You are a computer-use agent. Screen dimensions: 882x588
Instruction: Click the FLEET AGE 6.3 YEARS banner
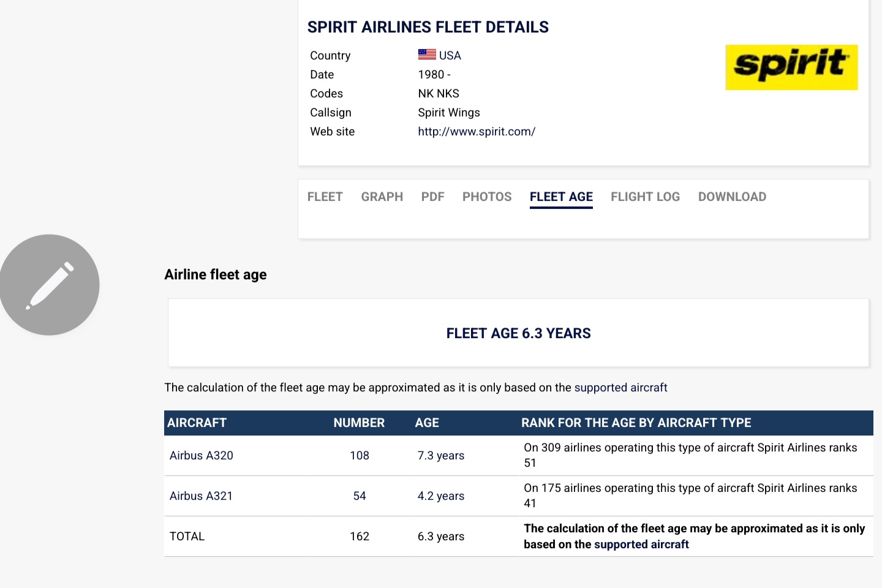[x=519, y=333]
